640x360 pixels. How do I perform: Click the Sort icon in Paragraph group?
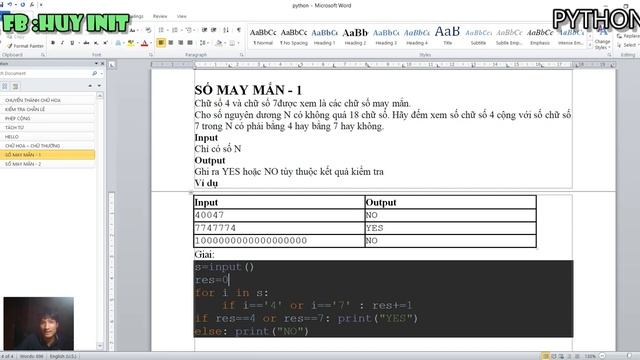click(x=226, y=30)
